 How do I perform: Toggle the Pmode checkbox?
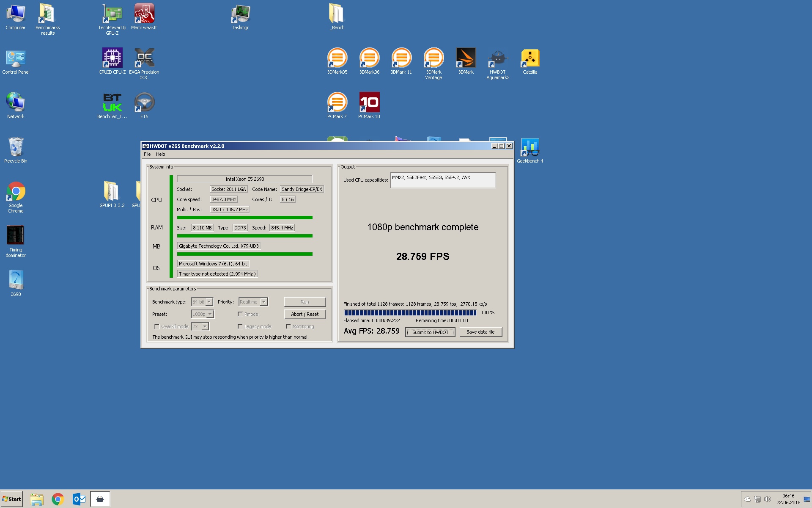click(240, 314)
